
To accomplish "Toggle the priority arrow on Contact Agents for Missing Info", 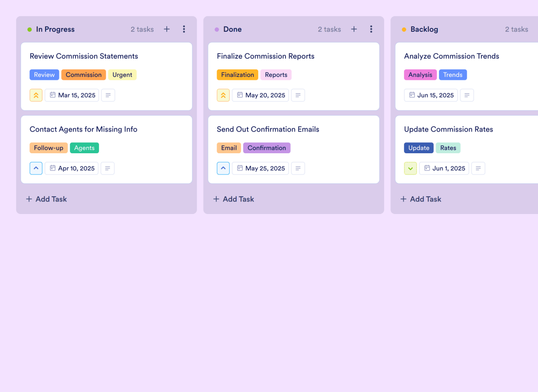I will 36,168.
